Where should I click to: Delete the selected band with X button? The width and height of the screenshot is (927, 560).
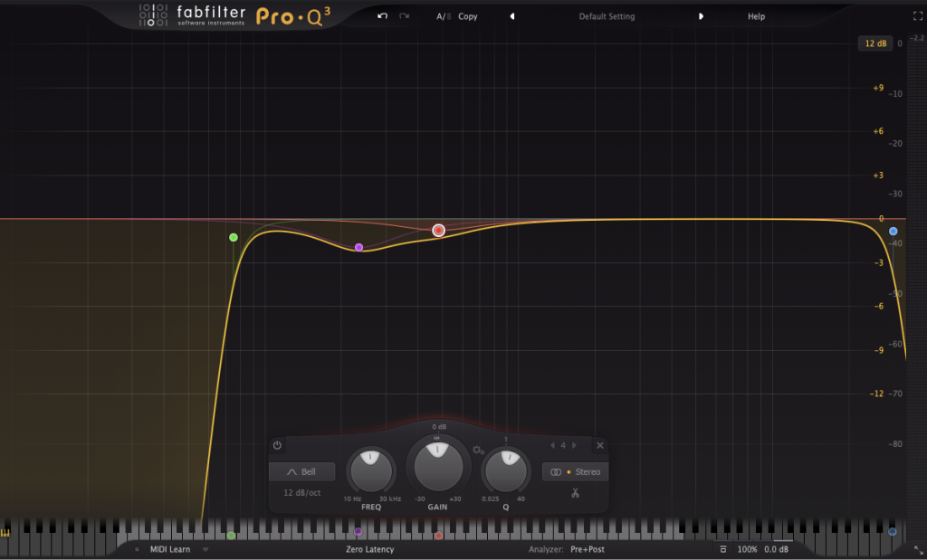(600, 445)
